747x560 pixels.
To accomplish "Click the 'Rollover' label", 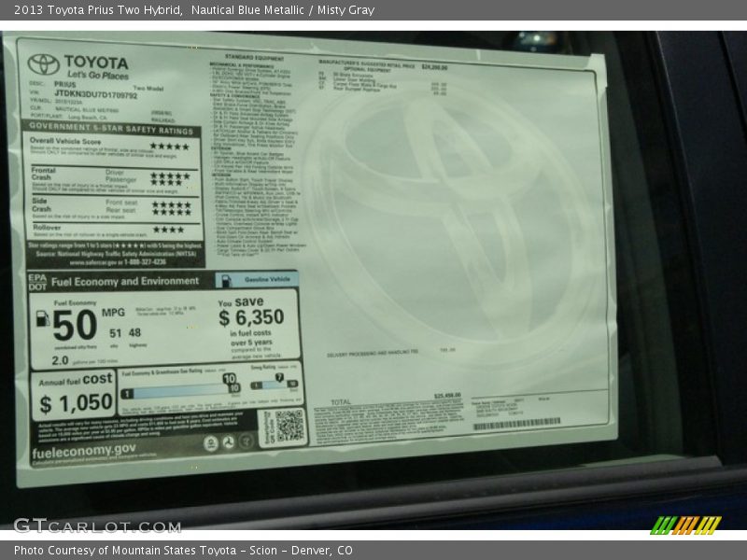I will click(47, 227).
